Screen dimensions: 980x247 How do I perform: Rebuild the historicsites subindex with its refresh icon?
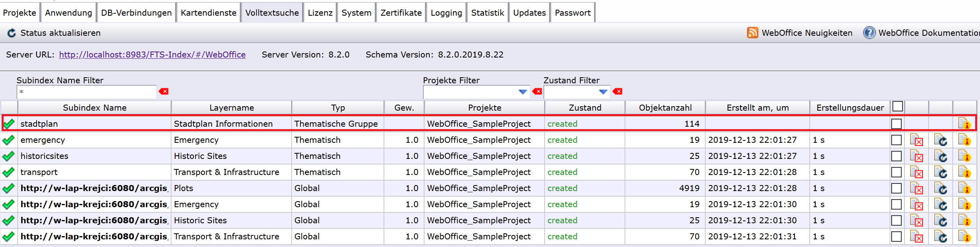tap(941, 156)
